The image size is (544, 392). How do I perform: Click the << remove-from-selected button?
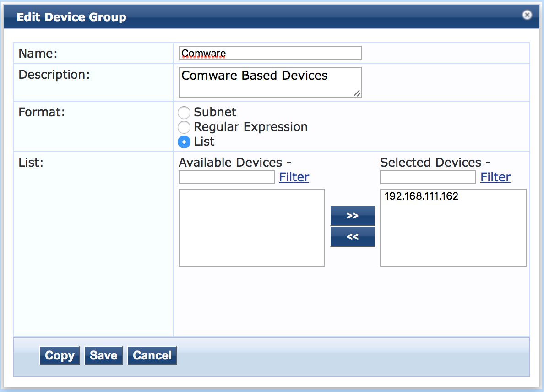tap(353, 237)
